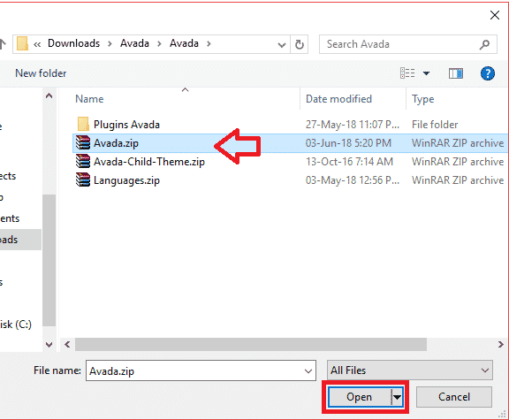Image resolution: width=509 pixels, height=420 pixels.
Task: Click the magnifier icon in Search Avada box
Action: tap(484, 44)
